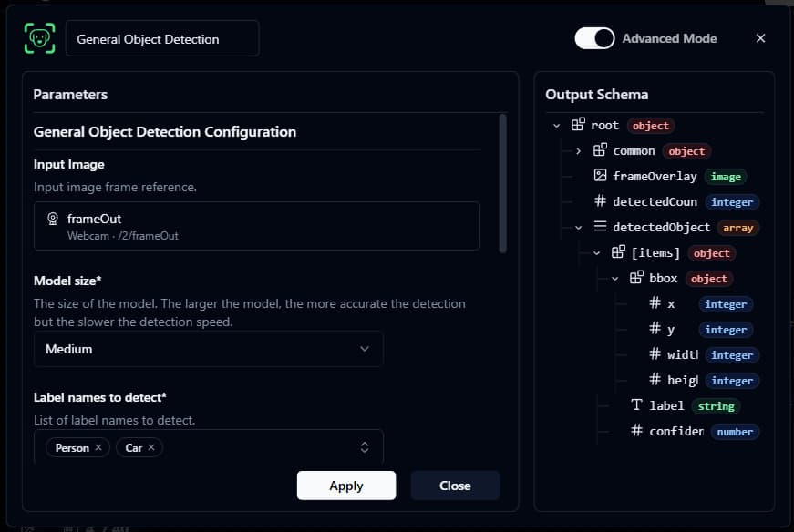Screen dimensions: 794x532
Task: Click the detectedCount 'integer' badge
Action: click(x=732, y=202)
